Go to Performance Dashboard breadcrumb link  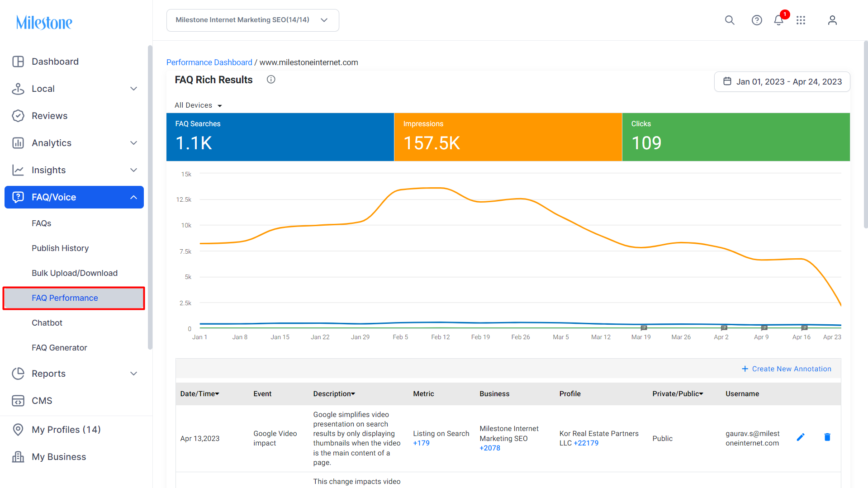pos(209,62)
